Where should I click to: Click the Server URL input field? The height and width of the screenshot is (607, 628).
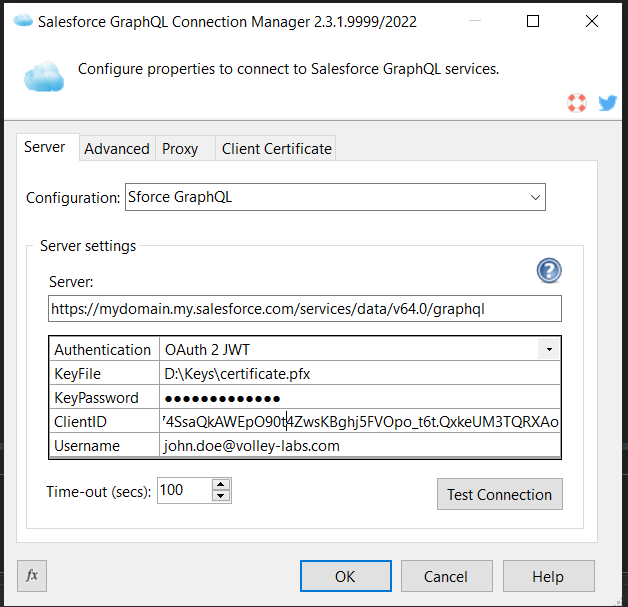tap(304, 309)
